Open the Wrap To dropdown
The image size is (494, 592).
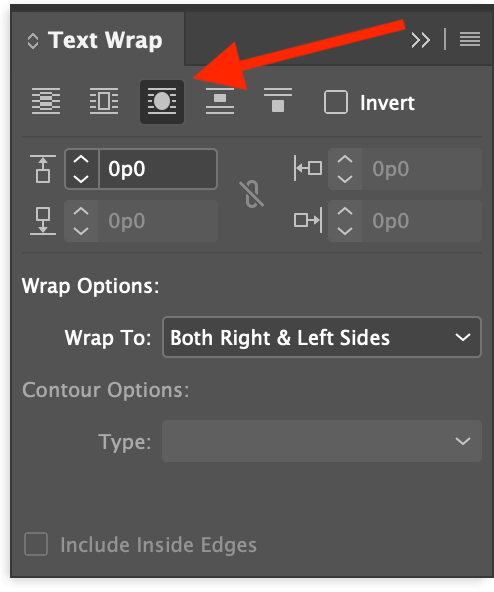click(x=322, y=337)
